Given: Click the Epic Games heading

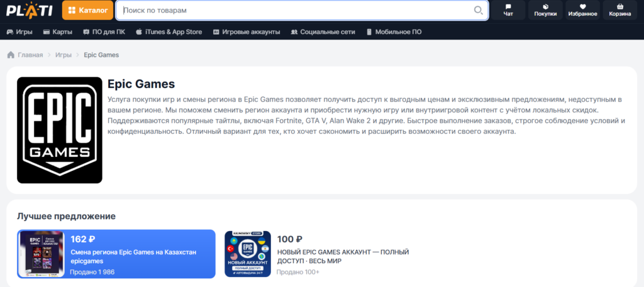Looking at the screenshot, I should 142,84.
